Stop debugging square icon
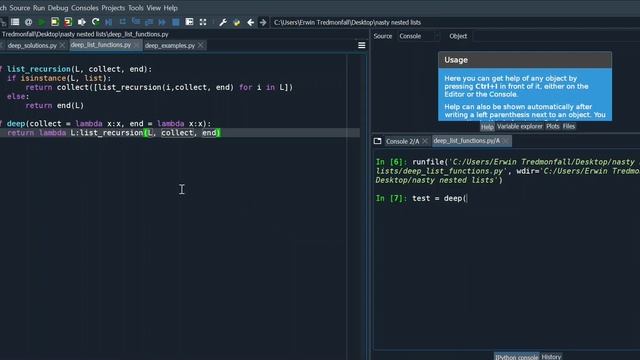This screenshot has height=360, width=640. click(x=176, y=22)
